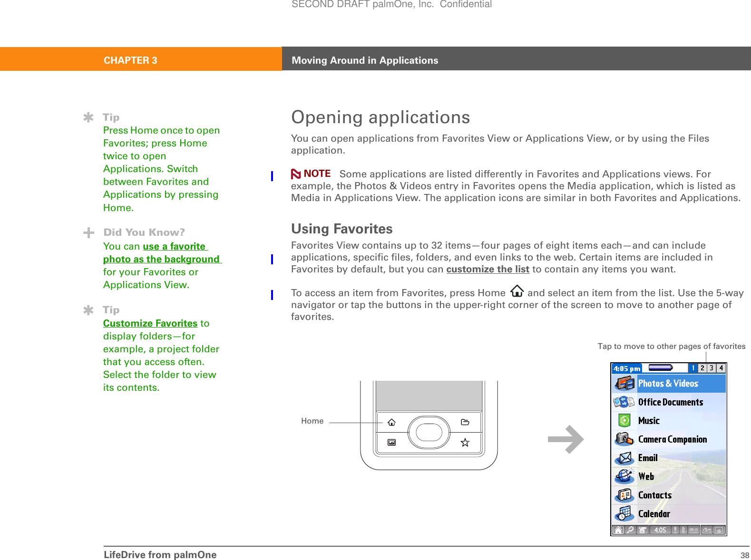Tap the 4:05 pm clock at top
This screenshot has height=560, width=751.
tap(626, 368)
